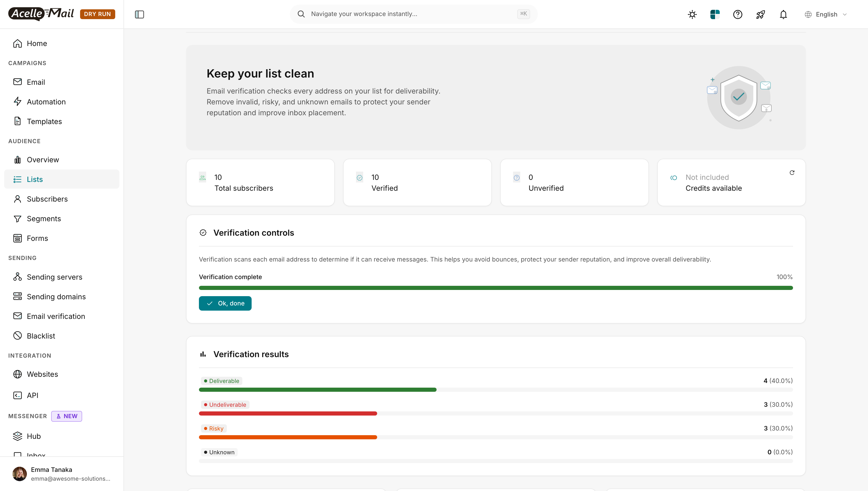Click the Verified count card
This screenshot has height=491, width=868.
click(x=417, y=182)
